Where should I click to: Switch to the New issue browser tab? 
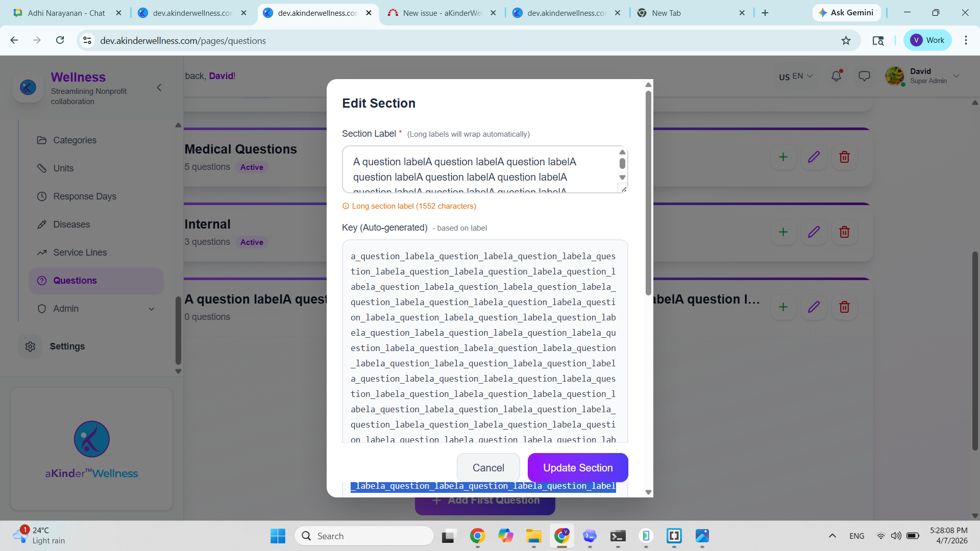441,13
